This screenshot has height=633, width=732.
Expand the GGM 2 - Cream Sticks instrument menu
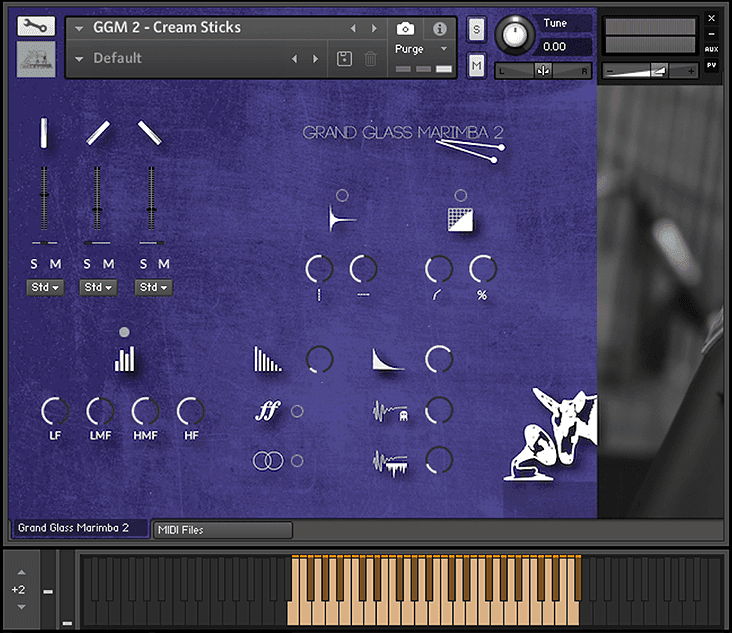[79, 29]
